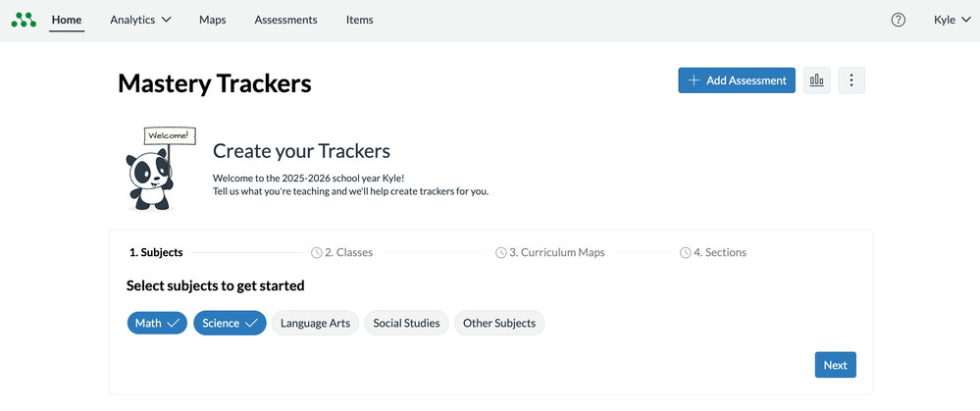Select the Language Arts subject chip

(315, 323)
